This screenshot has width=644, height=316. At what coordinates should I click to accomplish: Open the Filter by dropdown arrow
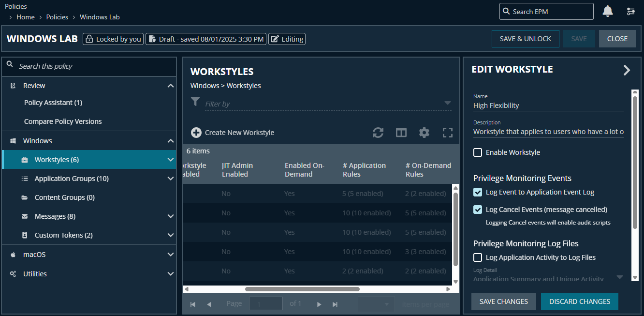pos(448,103)
